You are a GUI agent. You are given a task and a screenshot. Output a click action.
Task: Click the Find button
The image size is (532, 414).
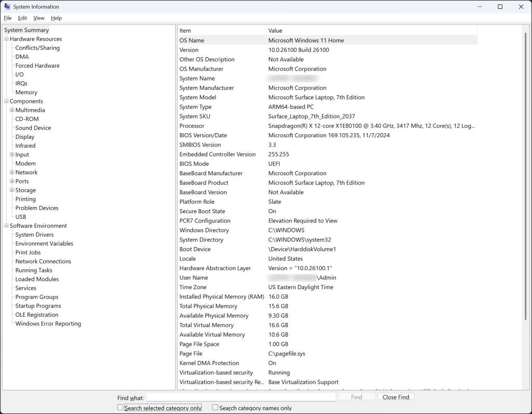pyautogui.click(x=356, y=397)
